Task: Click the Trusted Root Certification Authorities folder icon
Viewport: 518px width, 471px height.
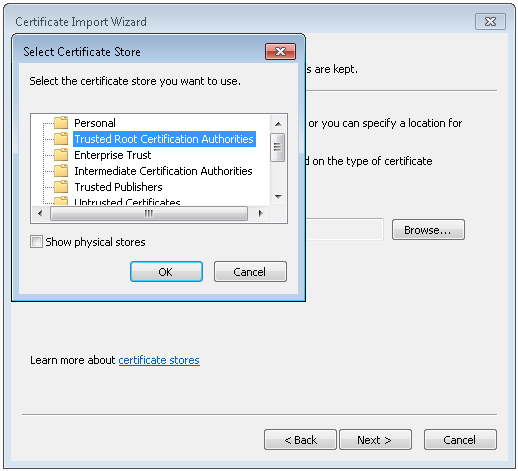Action: point(61,139)
